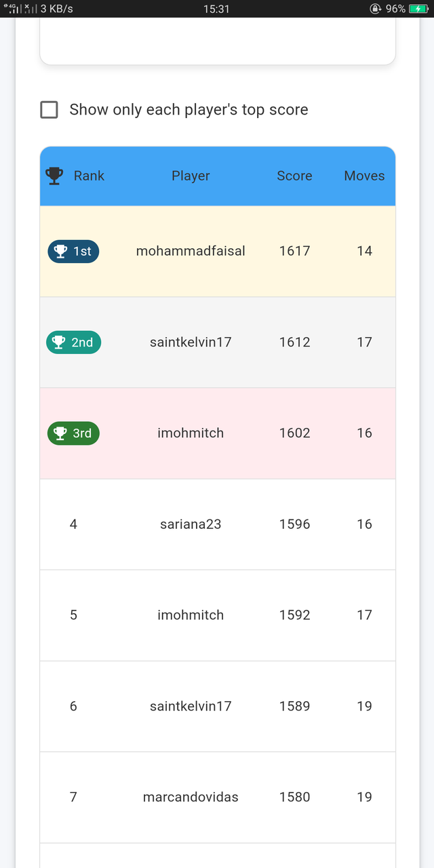Select saintkelvin17 in the 2nd place row
The image size is (434, 868).
point(191,342)
